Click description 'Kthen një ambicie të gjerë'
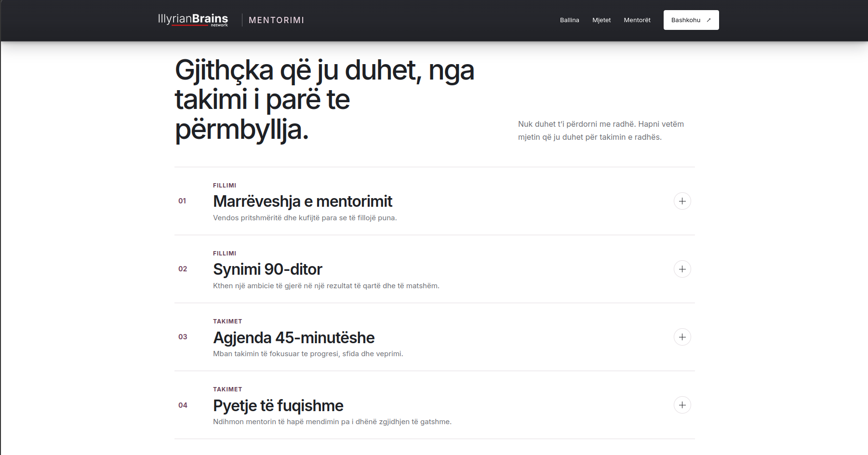This screenshot has height=455, width=868. [x=326, y=286]
